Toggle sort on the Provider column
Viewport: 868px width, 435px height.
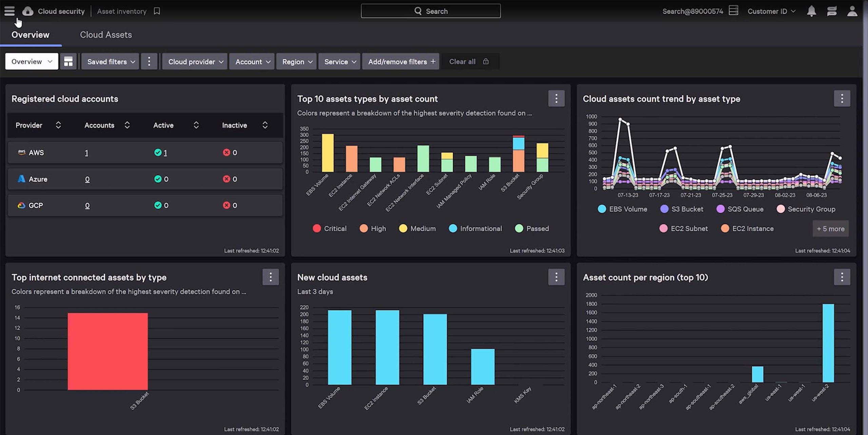58,125
